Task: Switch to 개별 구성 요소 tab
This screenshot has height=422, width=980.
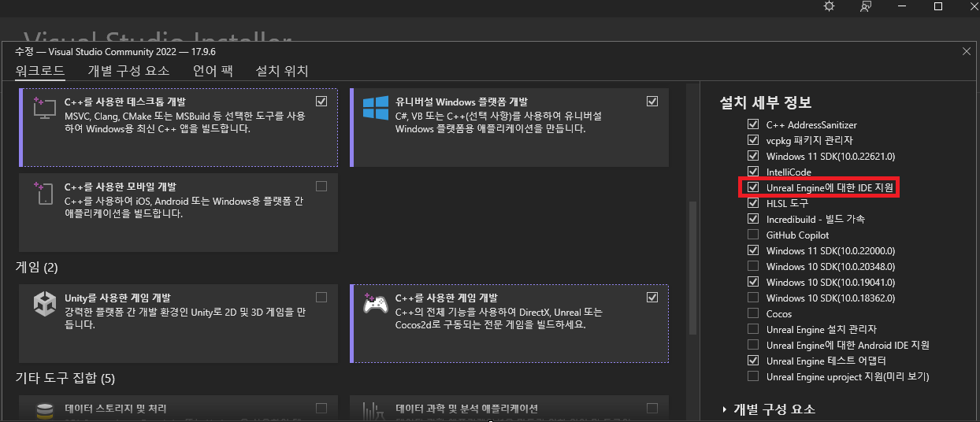Action: 128,71
